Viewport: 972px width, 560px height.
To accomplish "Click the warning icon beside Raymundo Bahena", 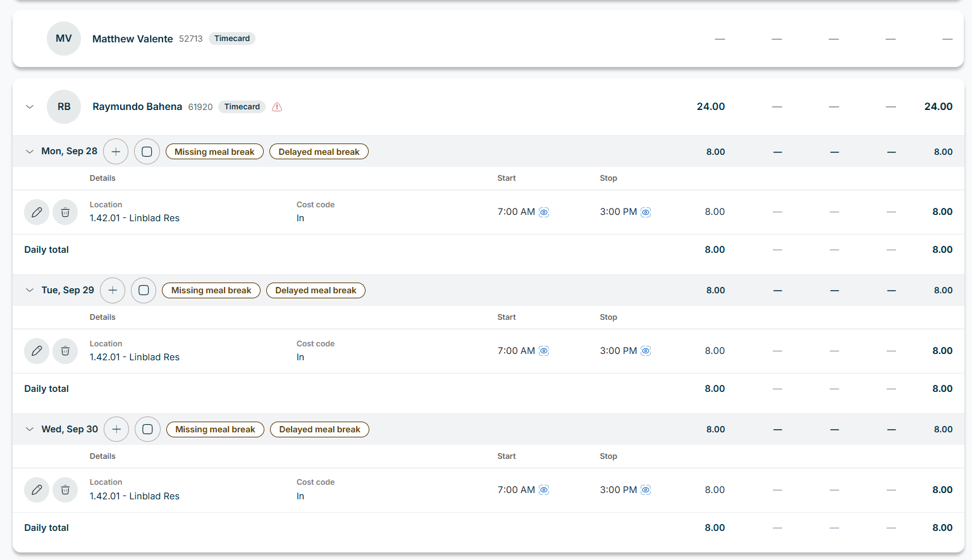I will pos(277,107).
